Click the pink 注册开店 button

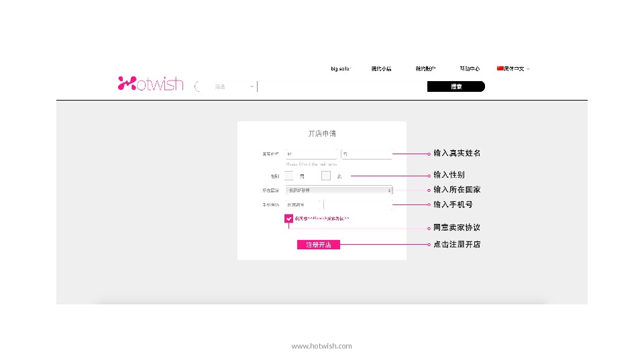tap(319, 245)
